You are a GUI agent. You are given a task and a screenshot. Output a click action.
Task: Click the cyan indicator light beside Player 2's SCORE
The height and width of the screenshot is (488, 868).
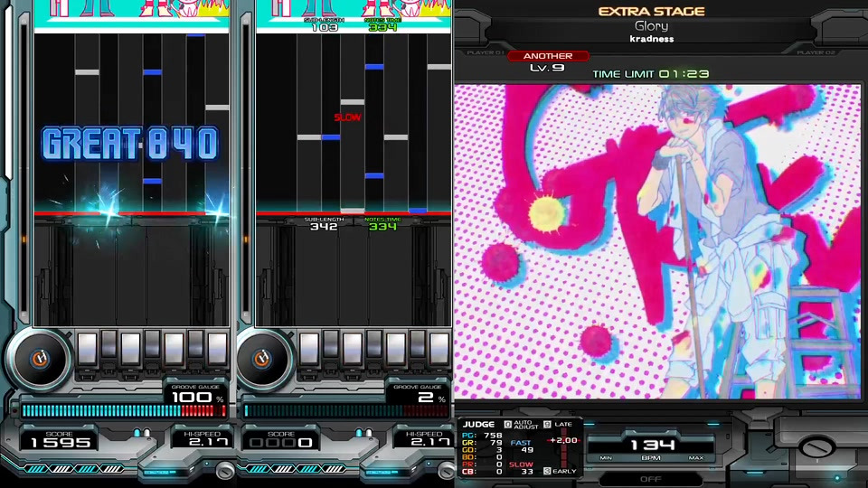point(359,433)
